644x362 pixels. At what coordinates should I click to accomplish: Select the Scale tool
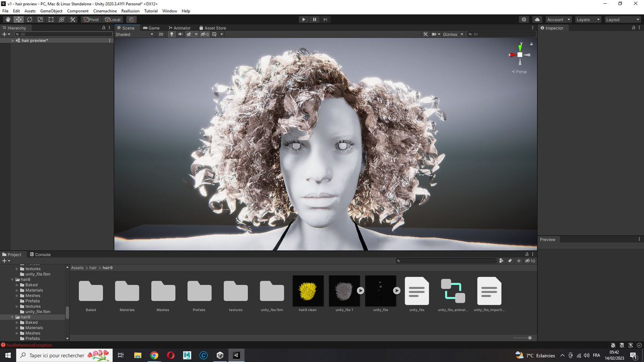pyautogui.click(x=40, y=19)
